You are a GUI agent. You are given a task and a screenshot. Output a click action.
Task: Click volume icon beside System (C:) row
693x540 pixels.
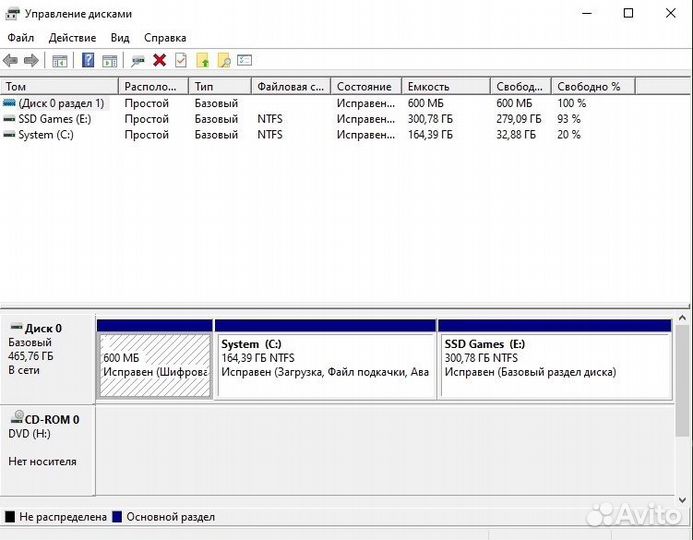pyautogui.click(x=9, y=135)
